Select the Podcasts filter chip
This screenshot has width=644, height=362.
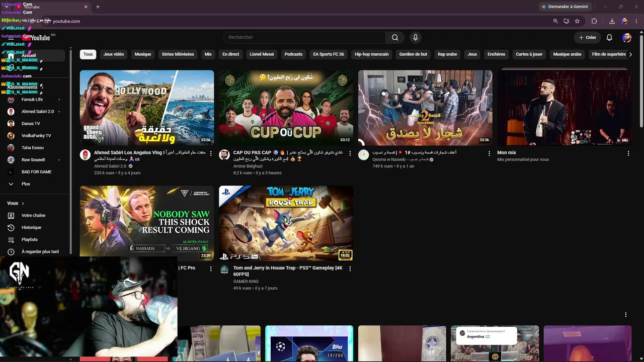[x=293, y=54]
